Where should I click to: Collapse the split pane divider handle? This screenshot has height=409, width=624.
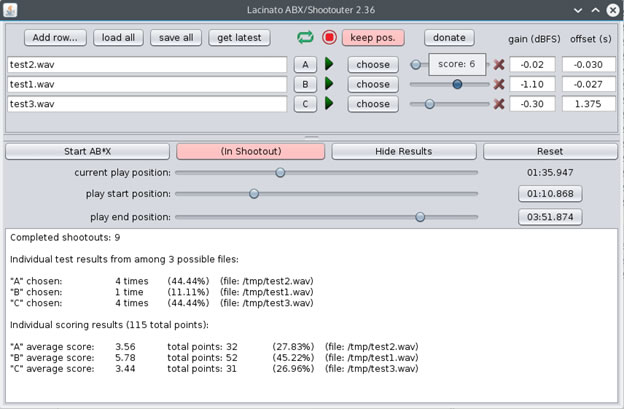coord(311,136)
